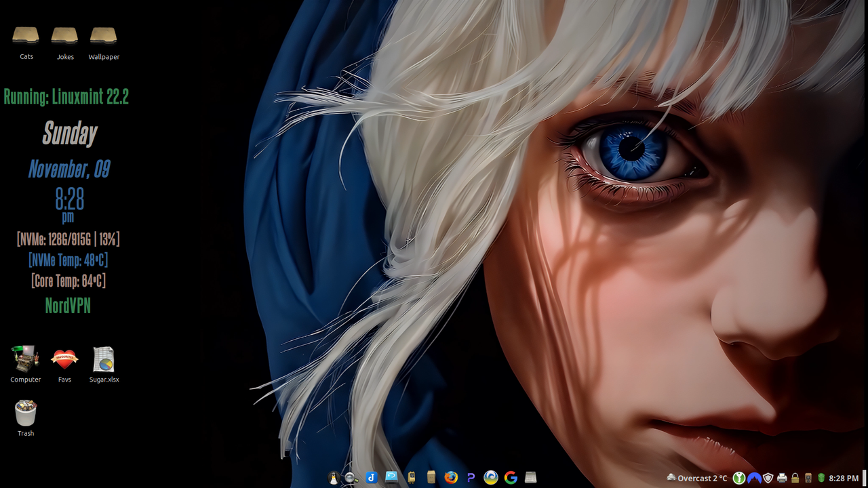This screenshot has width=868, height=488.
Task: Open Google Chrome from the taskbar
Action: click(x=510, y=477)
